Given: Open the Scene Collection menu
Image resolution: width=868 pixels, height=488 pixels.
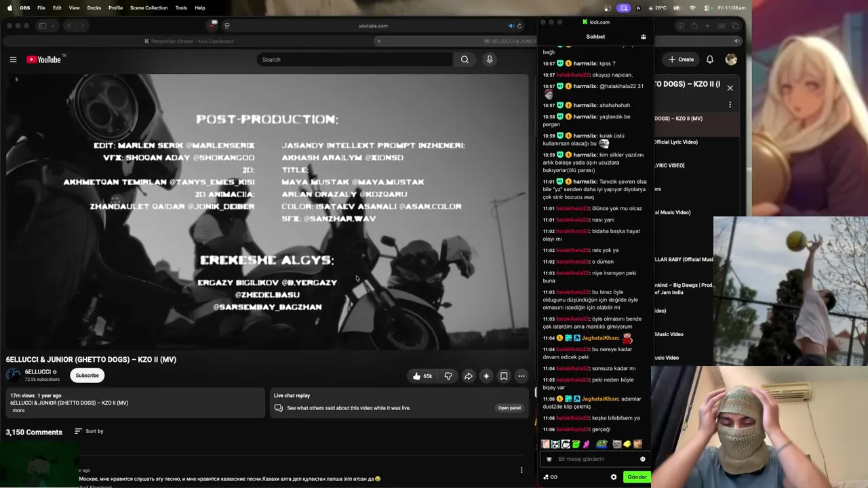Looking at the screenshot, I should (x=149, y=8).
